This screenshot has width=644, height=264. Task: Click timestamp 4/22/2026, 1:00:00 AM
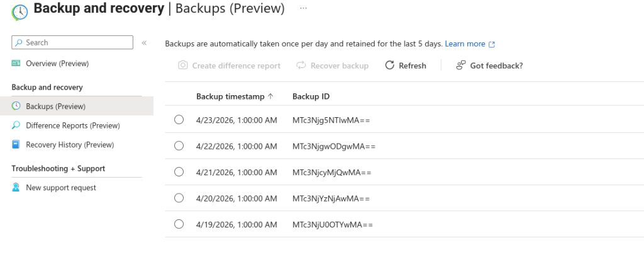(x=236, y=146)
